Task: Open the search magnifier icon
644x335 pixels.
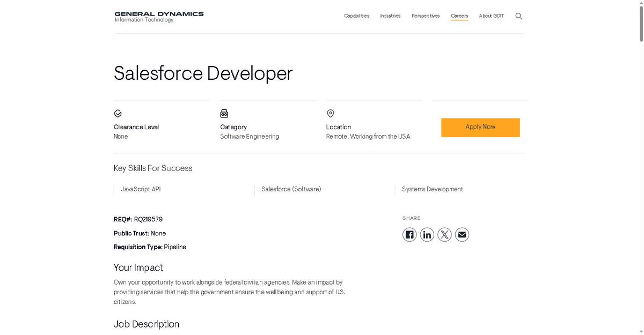Action: (x=518, y=16)
